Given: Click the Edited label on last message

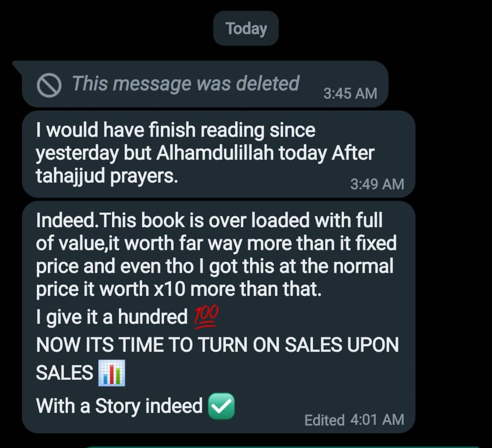Looking at the screenshot, I should point(324,420).
